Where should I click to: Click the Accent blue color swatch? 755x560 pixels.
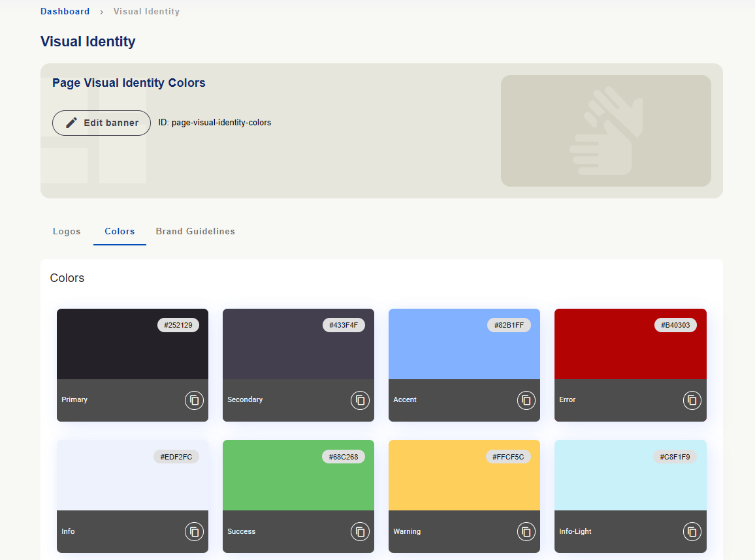[464, 344]
